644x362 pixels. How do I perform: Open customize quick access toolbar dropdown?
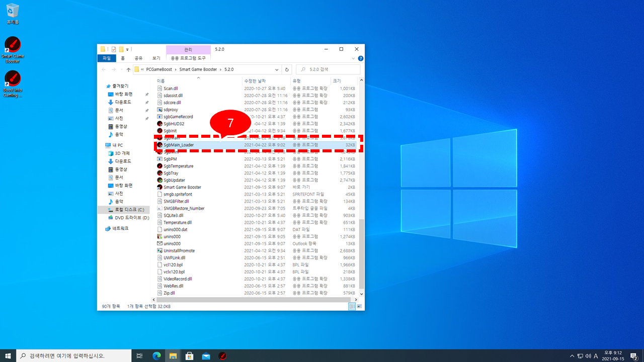tap(128, 49)
